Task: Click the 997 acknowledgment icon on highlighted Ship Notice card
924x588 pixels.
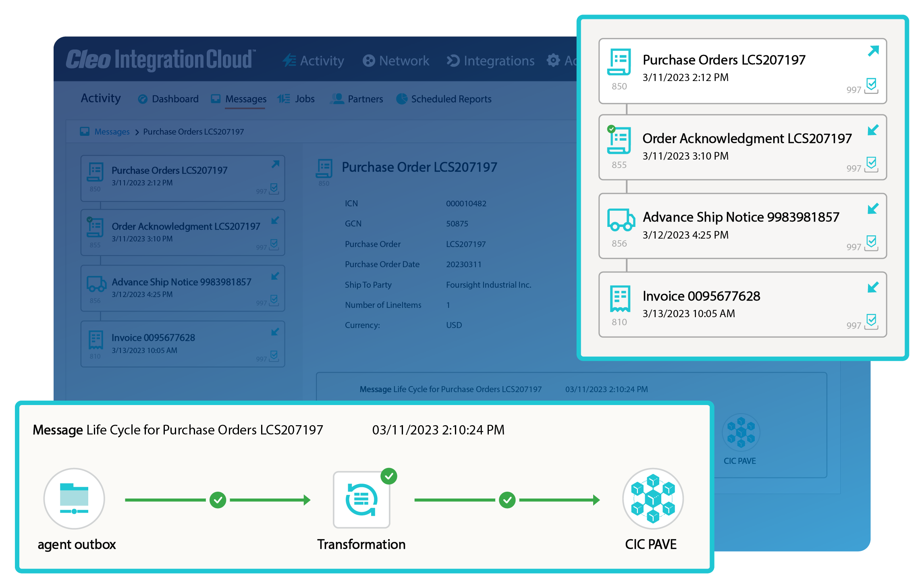Action: 871,243
